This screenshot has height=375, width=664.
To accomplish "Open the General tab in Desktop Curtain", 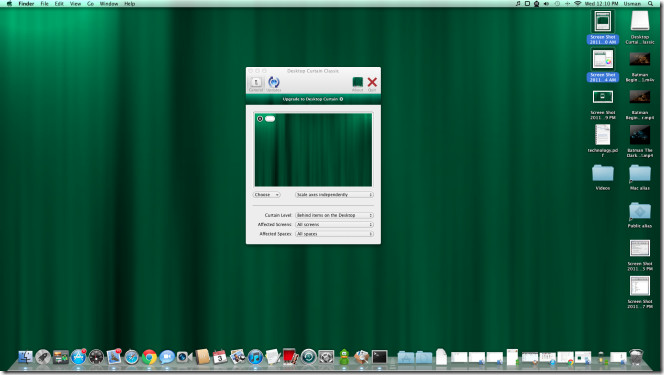I will click(256, 84).
